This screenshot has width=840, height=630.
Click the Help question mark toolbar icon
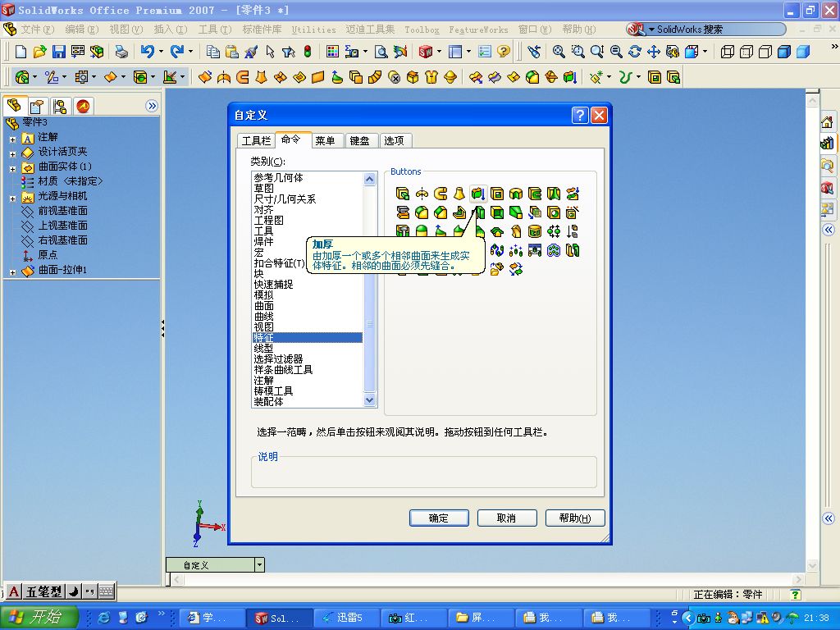(503, 52)
